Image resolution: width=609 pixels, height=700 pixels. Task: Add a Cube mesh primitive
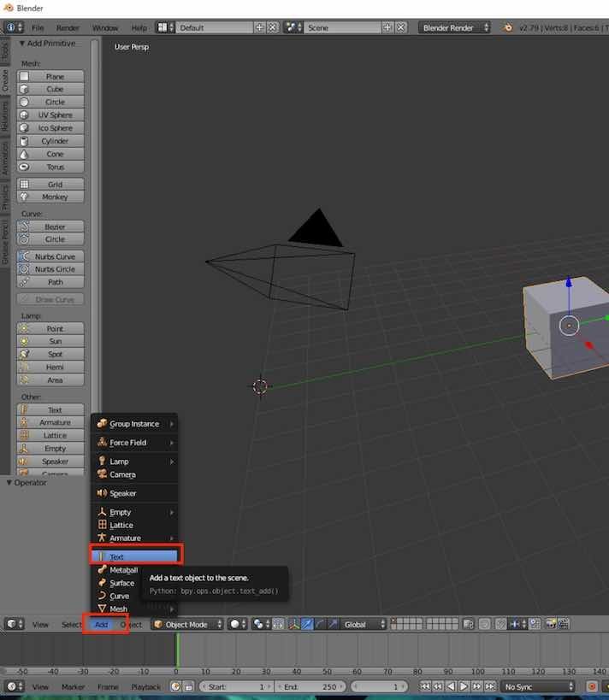pos(50,89)
